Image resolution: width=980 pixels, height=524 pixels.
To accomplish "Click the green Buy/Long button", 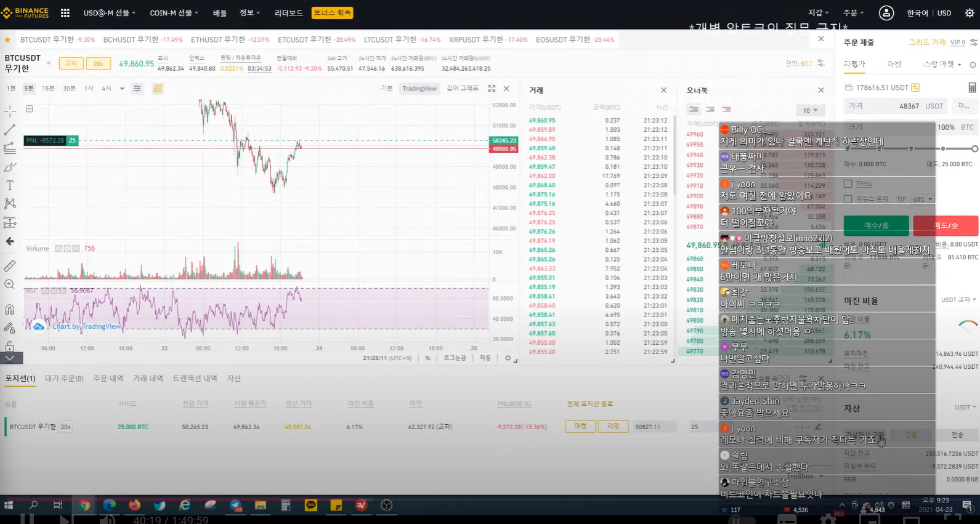I will (876, 226).
